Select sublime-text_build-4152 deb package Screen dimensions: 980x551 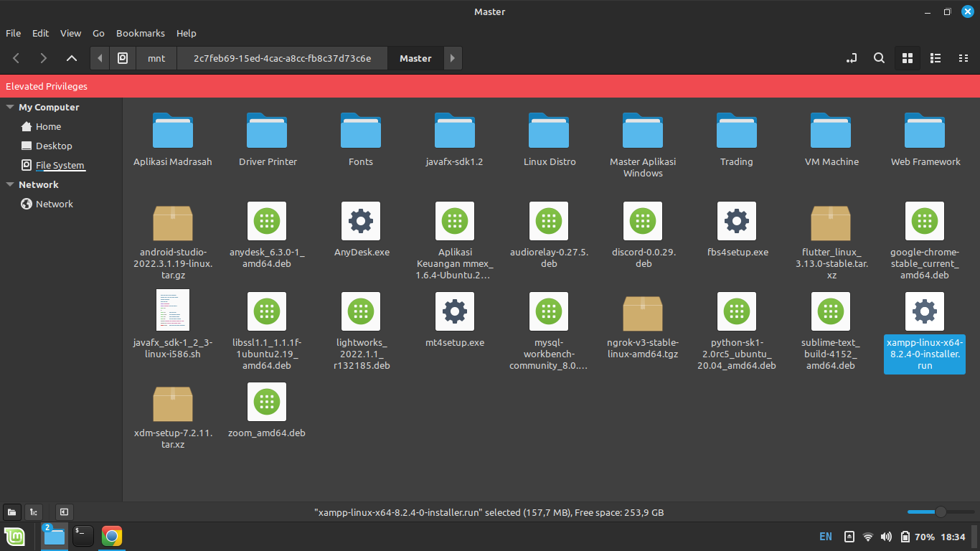[831, 331]
